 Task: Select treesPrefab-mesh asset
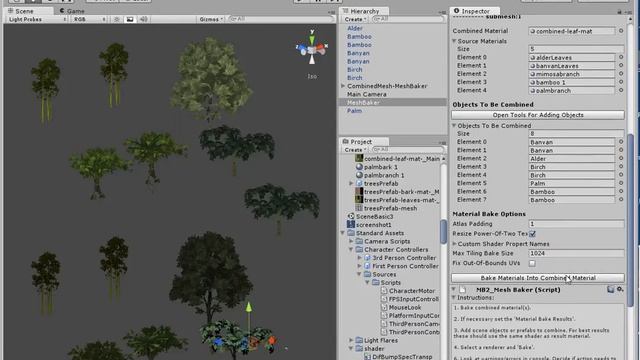386,208
